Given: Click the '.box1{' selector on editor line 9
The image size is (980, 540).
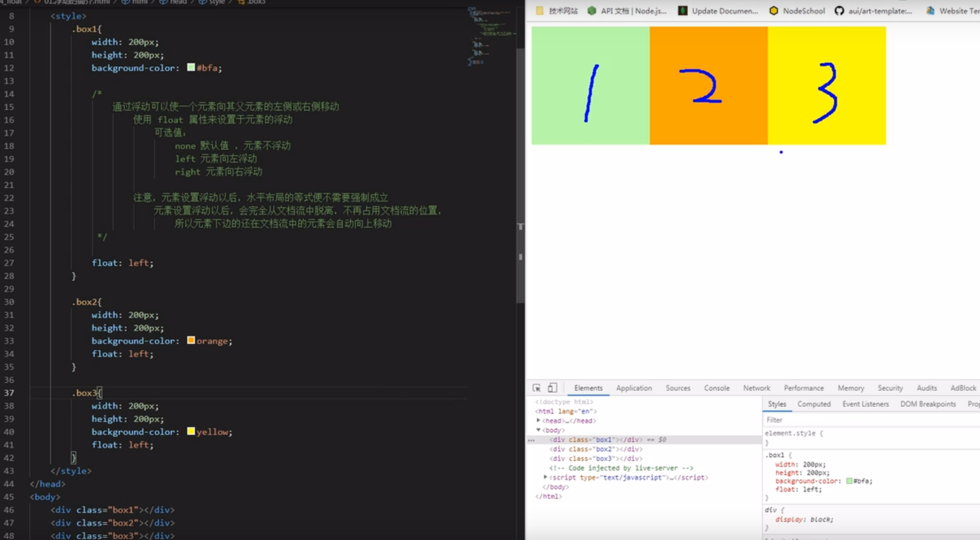Looking at the screenshot, I should click(x=86, y=29).
